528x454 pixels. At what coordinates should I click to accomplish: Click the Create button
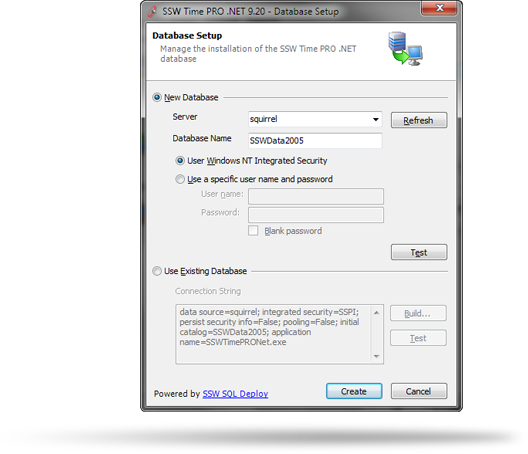pyautogui.click(x=354, y=391)
